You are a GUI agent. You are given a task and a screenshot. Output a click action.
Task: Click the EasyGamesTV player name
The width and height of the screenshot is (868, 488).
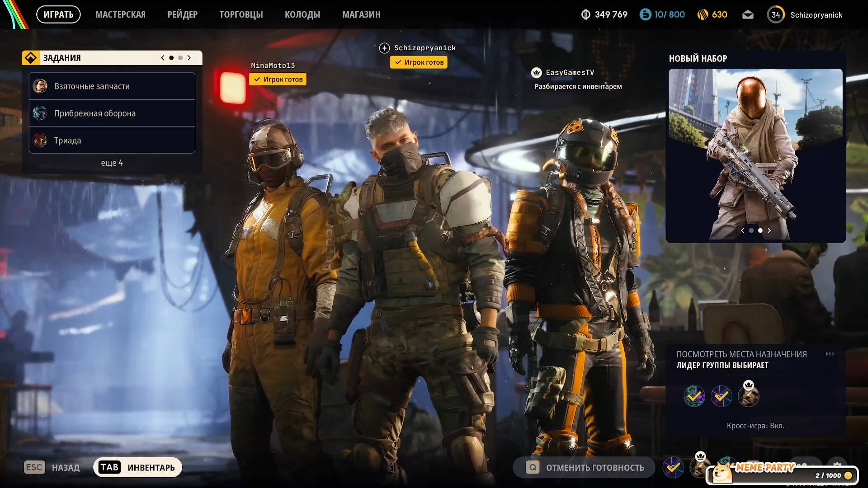(570, 72)
